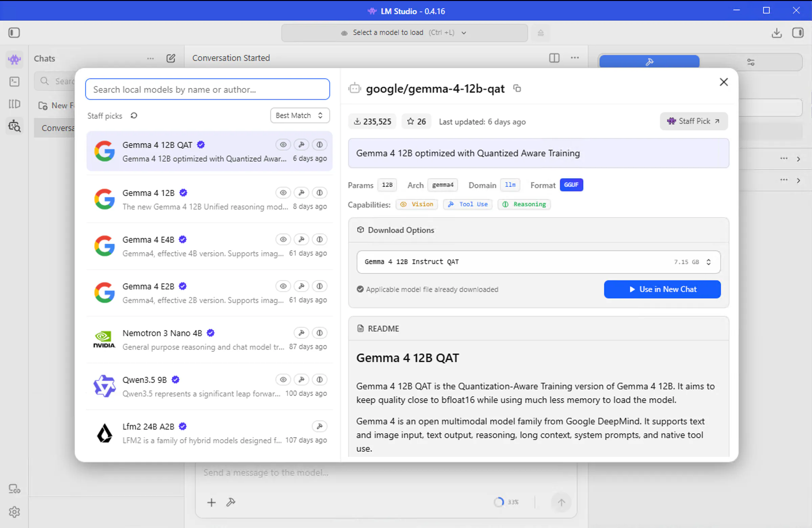Click vision eye icon on Qwen3.5 9B row
Image resolution: width=812 pixels, height=528 pixels.
click(x=283, y=380)
